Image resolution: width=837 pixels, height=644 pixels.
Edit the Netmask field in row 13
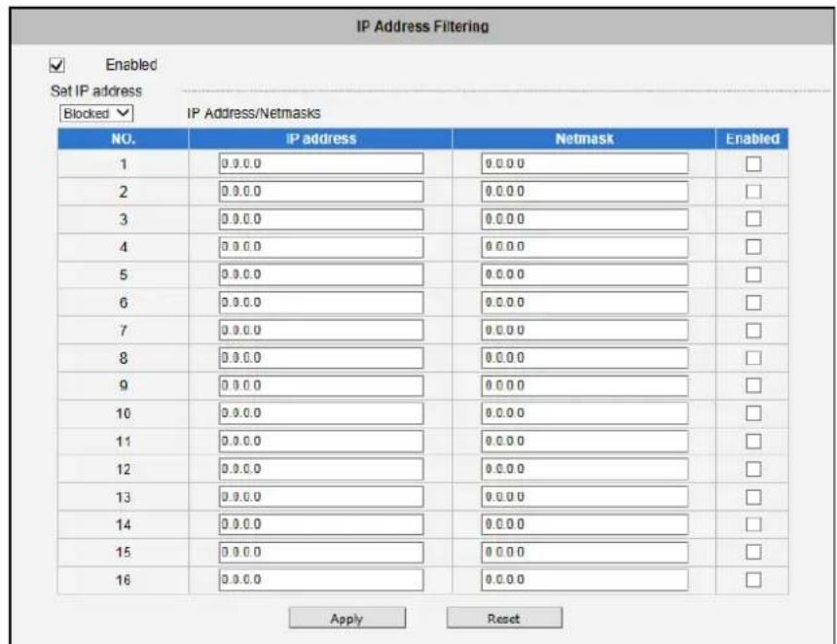click(x=585, y=497)
